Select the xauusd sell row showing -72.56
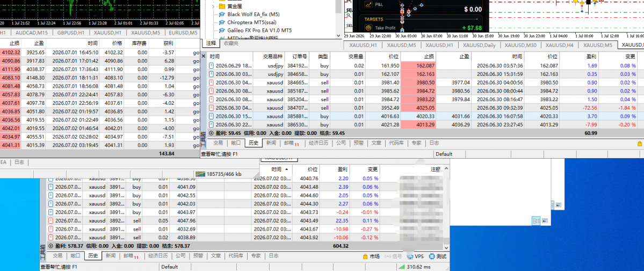The width and height of the screenshot is (644, 271). [422, 108]
